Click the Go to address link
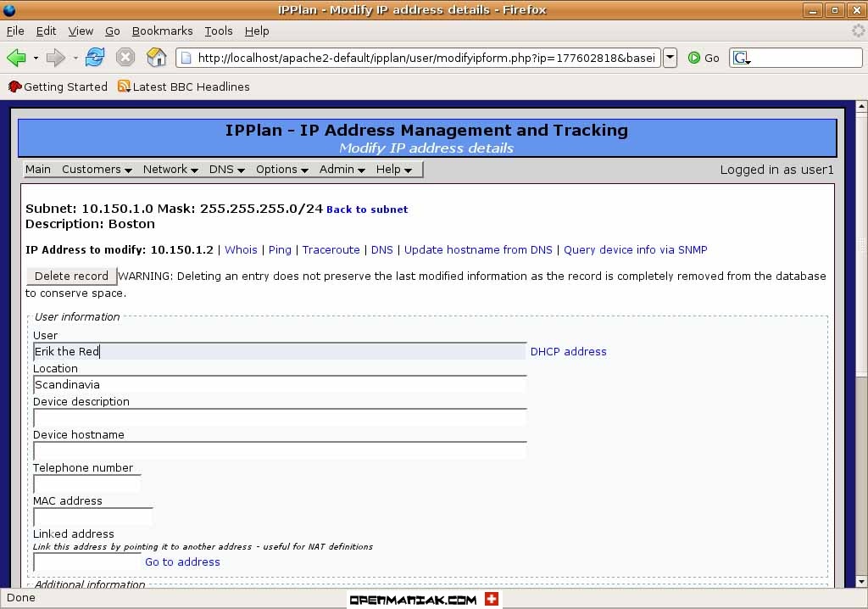This screenshot has width=868, height=609. [x=183, y=562]
